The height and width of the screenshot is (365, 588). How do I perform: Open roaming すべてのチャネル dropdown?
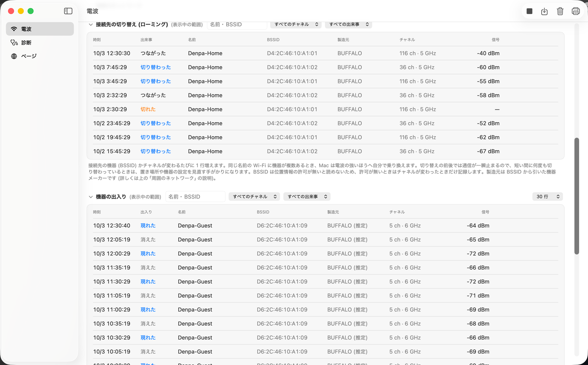tap(296, 24)
